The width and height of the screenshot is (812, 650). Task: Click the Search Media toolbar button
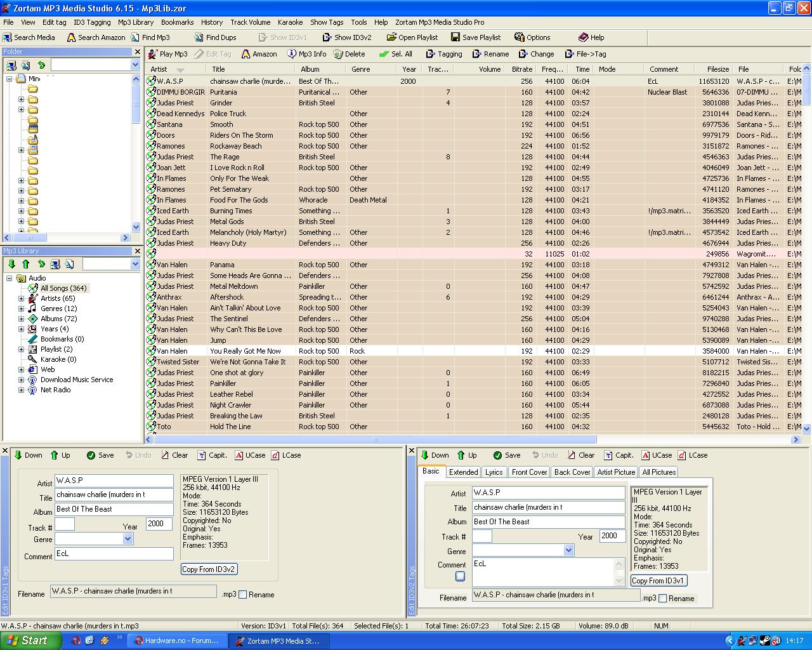pos(29,37)
